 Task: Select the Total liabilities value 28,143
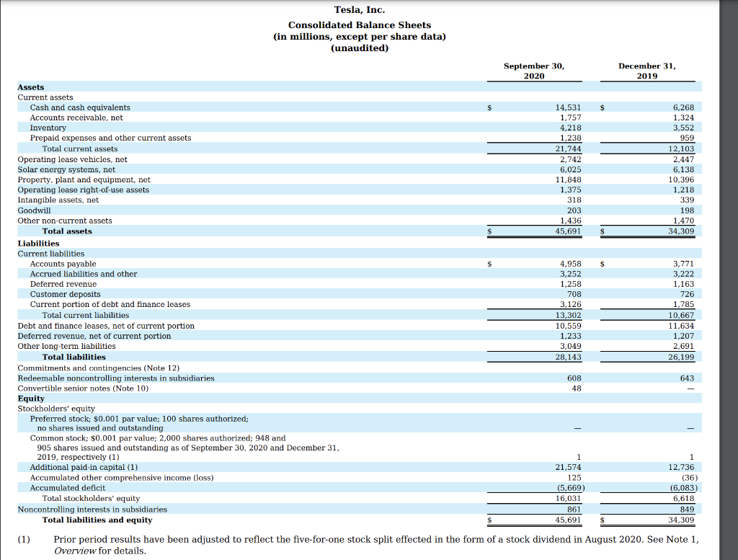pos(568,357)
